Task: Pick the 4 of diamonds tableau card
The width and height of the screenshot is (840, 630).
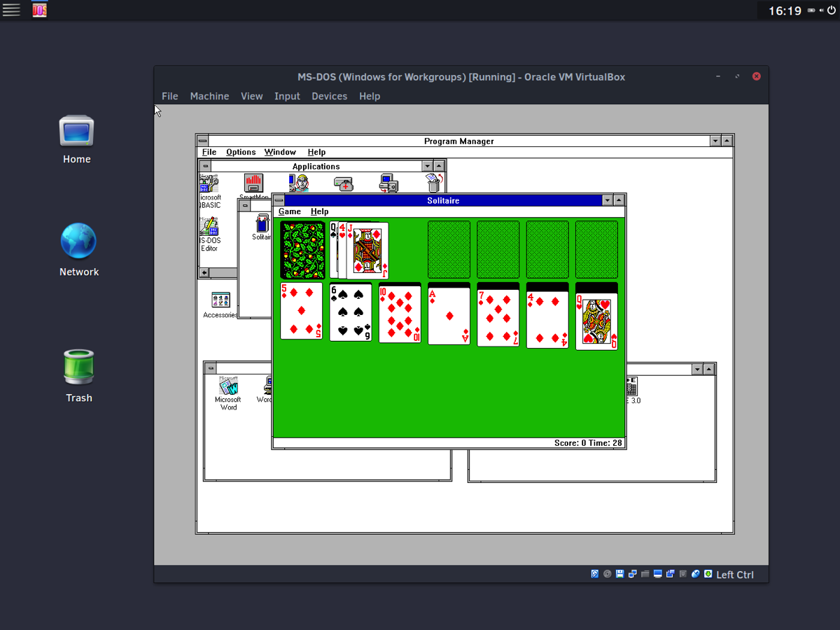Action: [x=547, y=320]
